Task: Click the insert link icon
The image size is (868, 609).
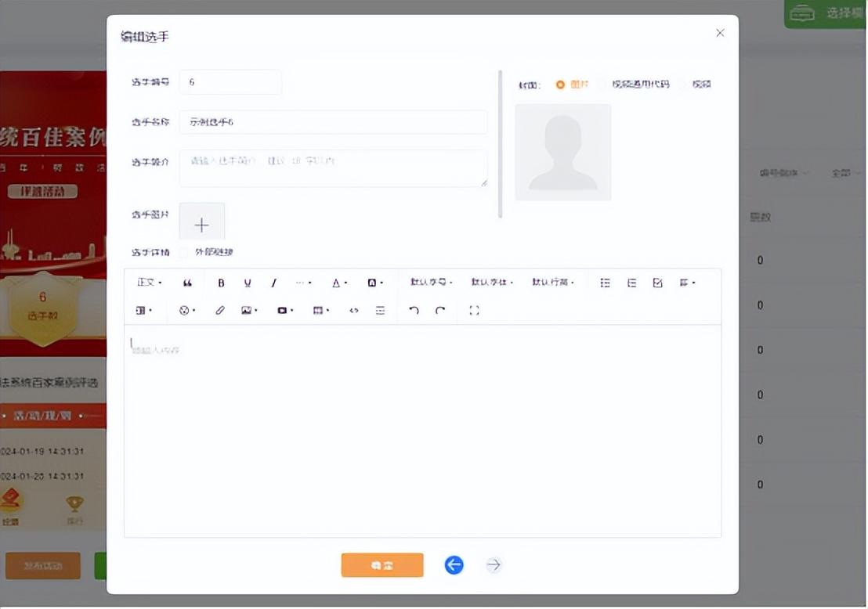Action: pos(220,311)
